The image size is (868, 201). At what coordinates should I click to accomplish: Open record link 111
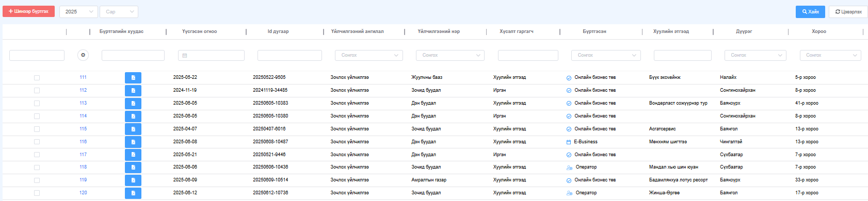click(83, 77)
